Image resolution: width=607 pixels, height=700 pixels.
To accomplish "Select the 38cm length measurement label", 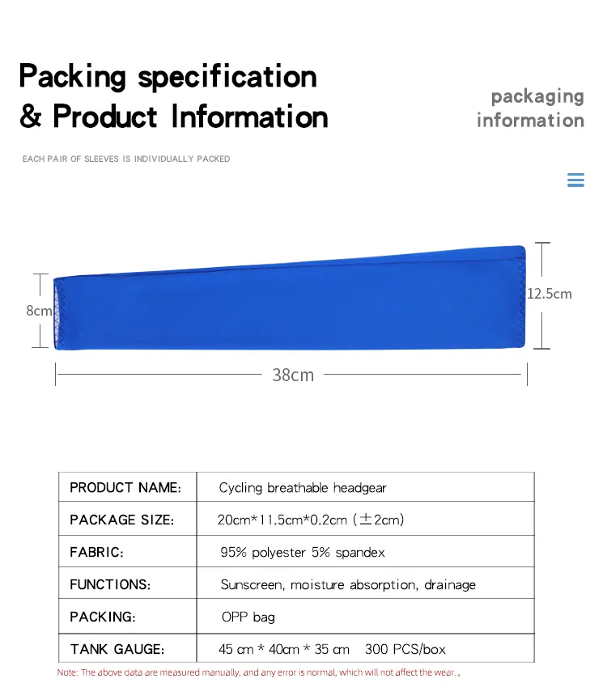I will (293, 375).
